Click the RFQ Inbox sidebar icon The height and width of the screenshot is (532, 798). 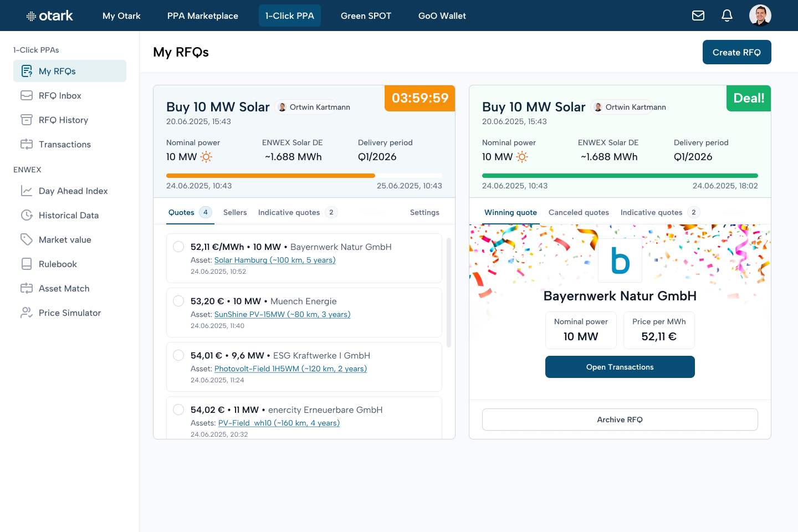(27, 95)
